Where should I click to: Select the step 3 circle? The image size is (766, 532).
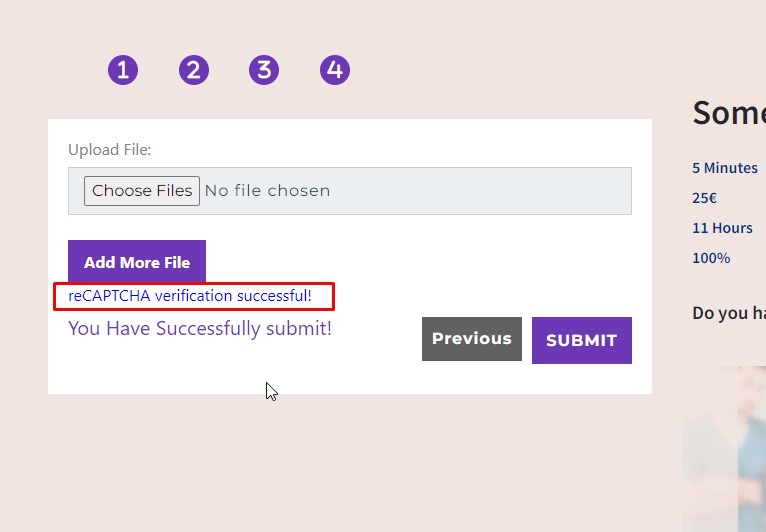point(264,70)
